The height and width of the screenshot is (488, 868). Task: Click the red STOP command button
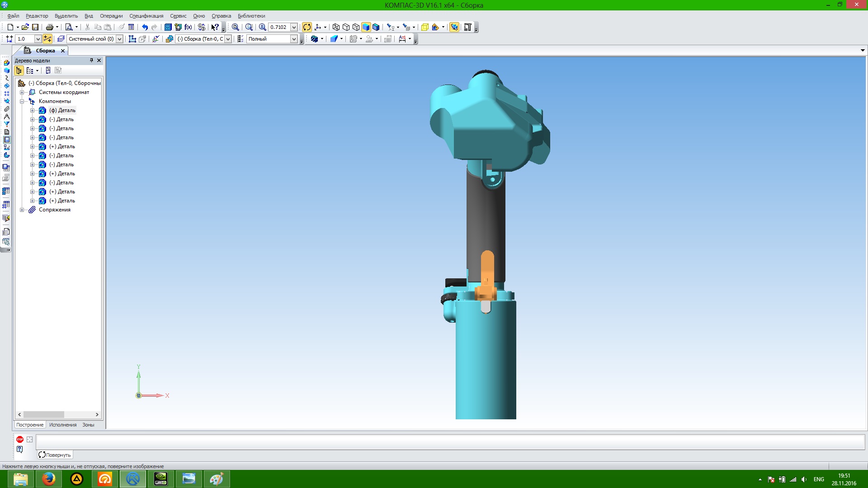[x=20, y=439]
